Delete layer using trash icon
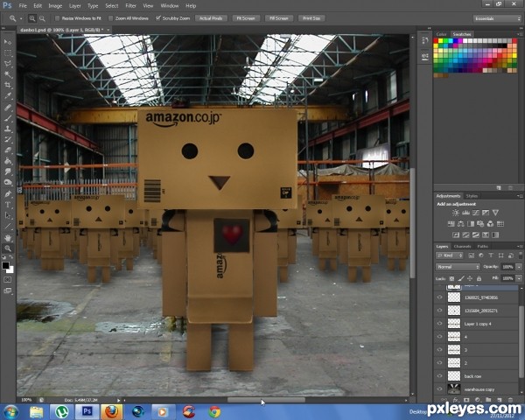This screenshot has width=525, height=420. pos(510,400)
